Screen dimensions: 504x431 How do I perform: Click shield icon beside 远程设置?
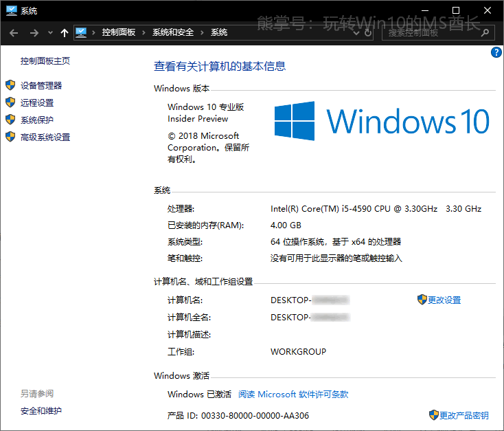click(10, 102)
